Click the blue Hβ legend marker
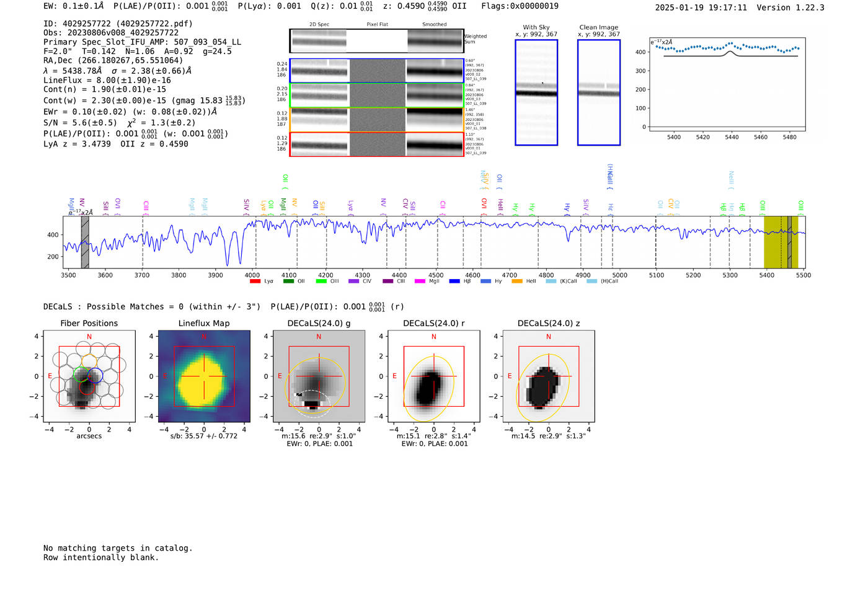 (454, 281)
